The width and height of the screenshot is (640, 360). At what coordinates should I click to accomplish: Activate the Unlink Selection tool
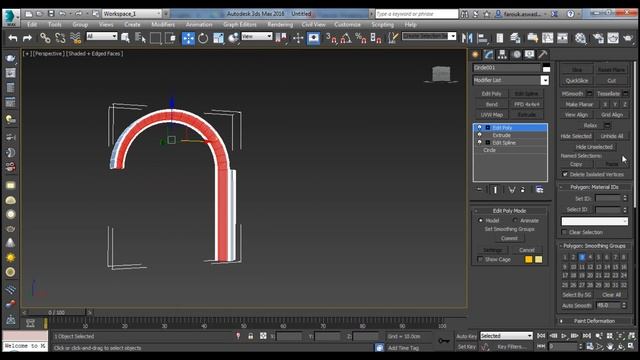coord(60,38)
